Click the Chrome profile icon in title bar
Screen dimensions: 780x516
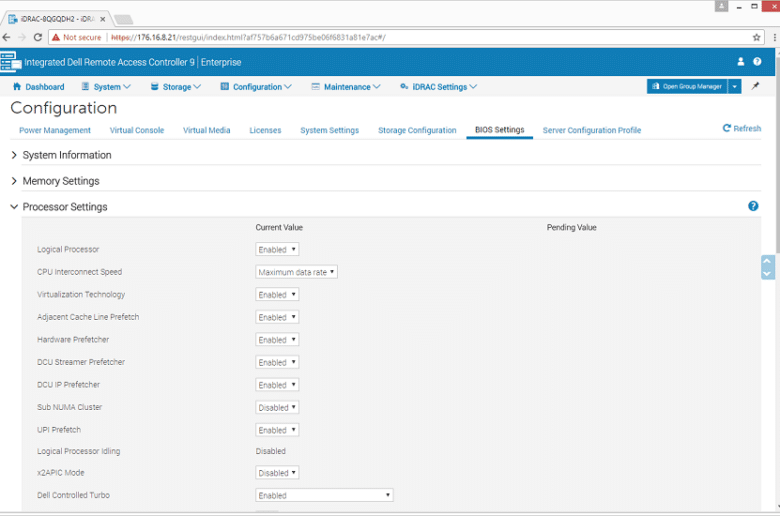(721, 6)
